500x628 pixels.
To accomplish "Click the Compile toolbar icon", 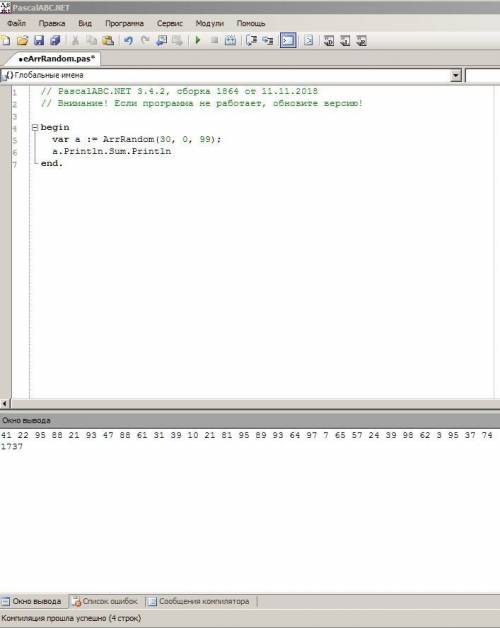I will click(230, 40).
